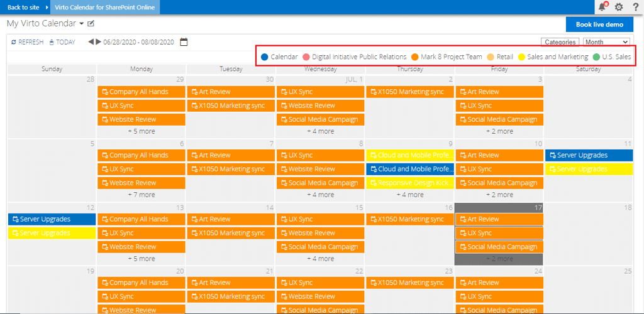Open the date picker calendar icon
This screenshot has width=644, height=314.
184,42
